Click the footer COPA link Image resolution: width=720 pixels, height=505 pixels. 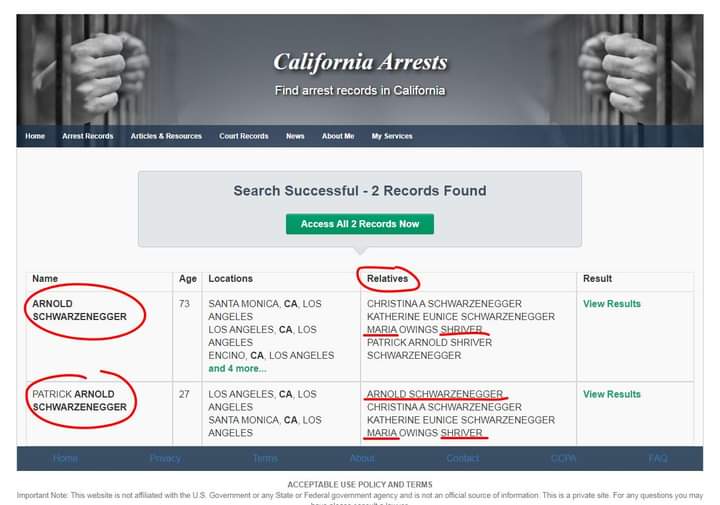click(x=563, y=458)
